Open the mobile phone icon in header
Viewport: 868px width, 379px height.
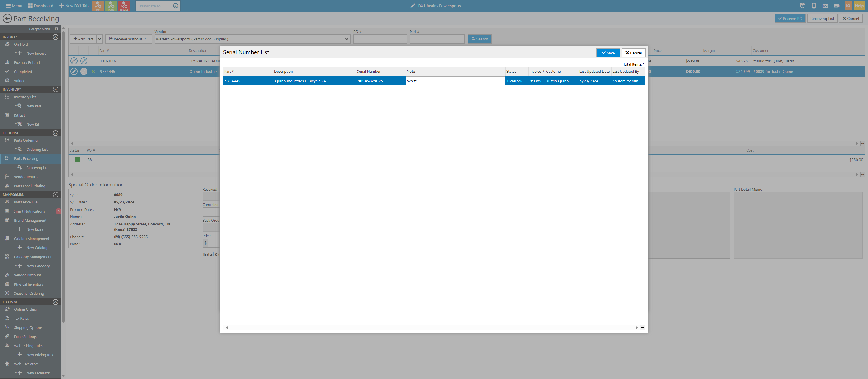[814, 6]
